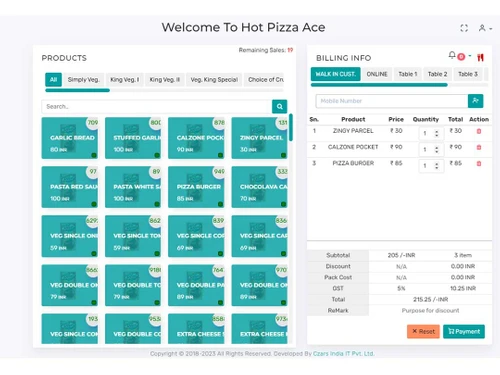Open Table 1 billing tab

click(x=408, y=74)
